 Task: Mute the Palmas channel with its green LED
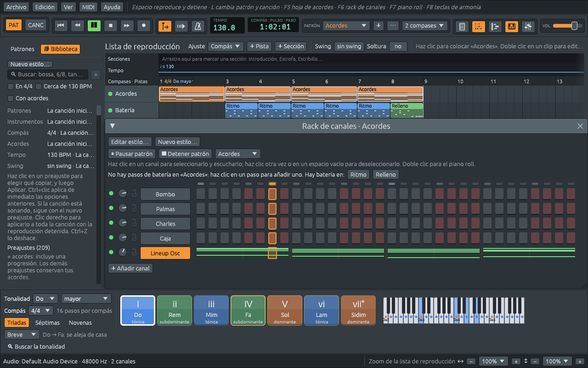click(x=111, y=208)
